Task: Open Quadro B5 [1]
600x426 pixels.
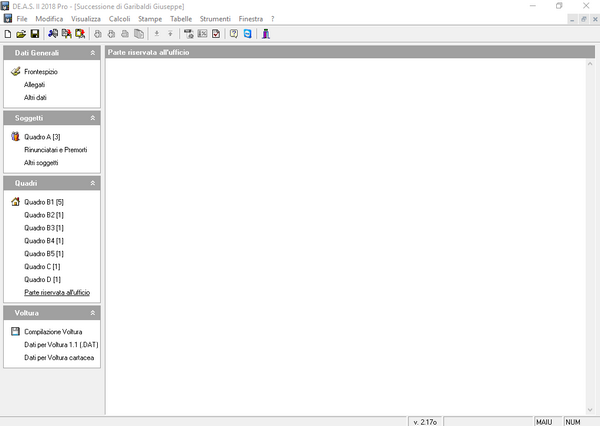Action: [44, 254]
